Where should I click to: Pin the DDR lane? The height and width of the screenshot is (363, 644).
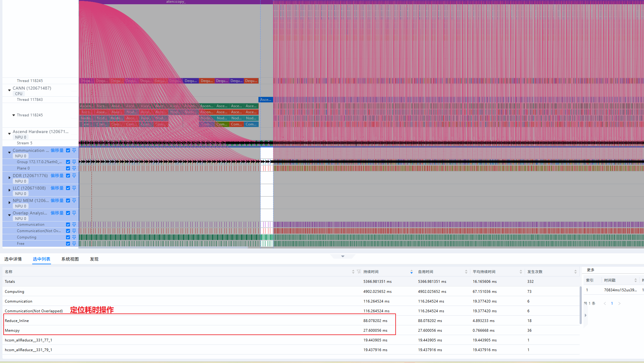(74, 176)
